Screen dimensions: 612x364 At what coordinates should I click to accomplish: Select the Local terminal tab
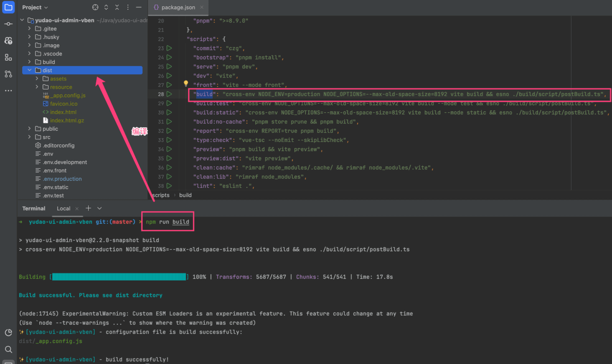tap(63, 208)
